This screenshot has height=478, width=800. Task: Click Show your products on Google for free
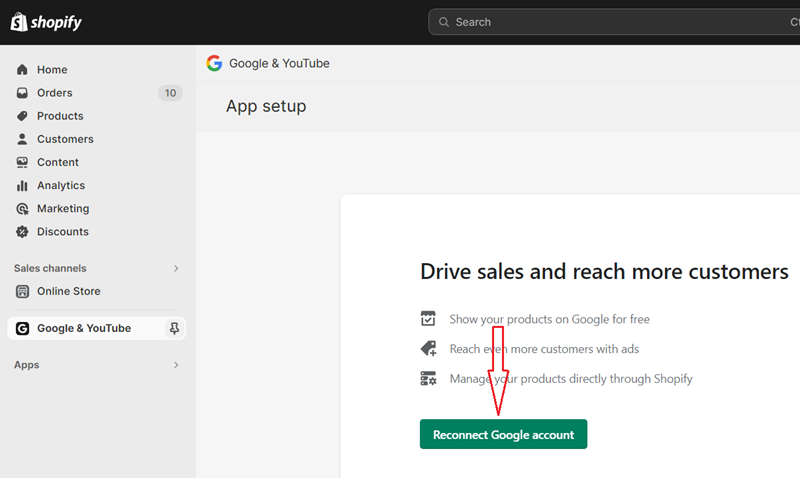pos(549,319)
